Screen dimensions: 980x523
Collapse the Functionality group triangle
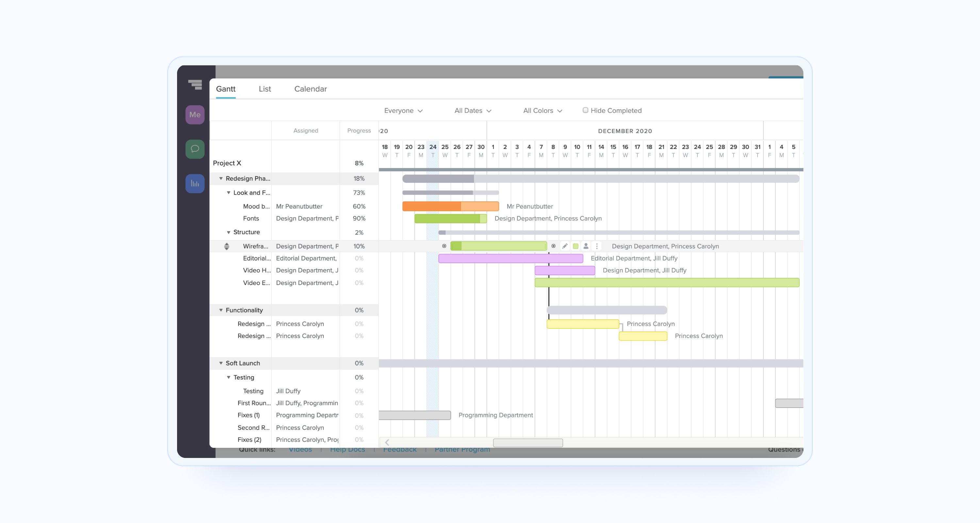coord(220,310)
